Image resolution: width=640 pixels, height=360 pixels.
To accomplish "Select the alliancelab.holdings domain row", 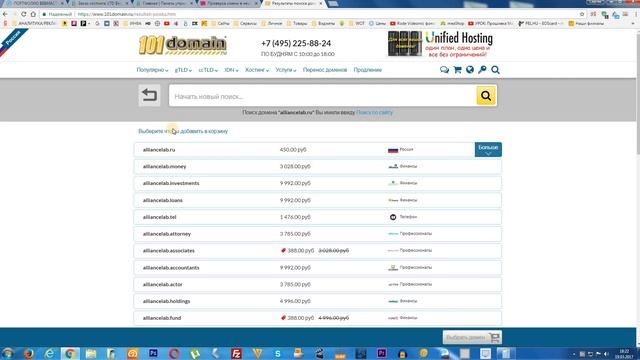I will 318,301.
